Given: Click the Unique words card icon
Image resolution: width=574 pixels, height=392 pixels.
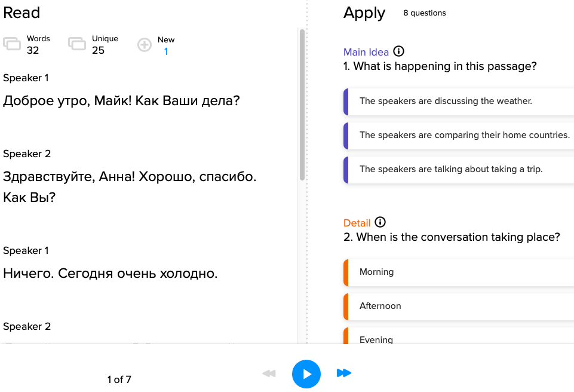Looking at the screenshot, I should tap(77, 44).
